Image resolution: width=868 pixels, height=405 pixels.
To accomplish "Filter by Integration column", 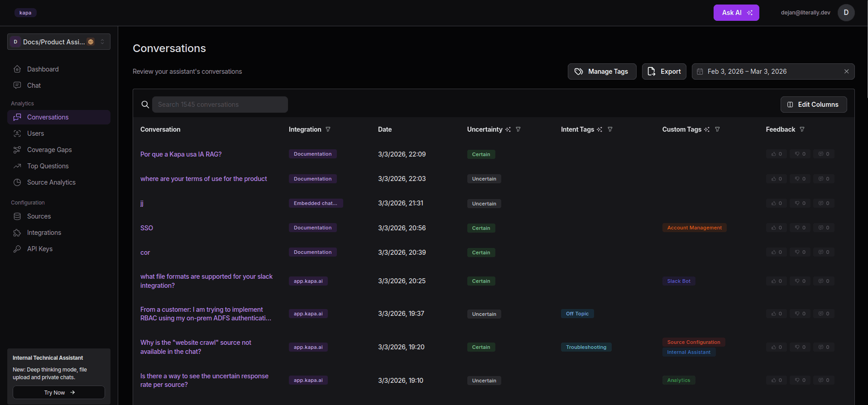I will (328, 129).
